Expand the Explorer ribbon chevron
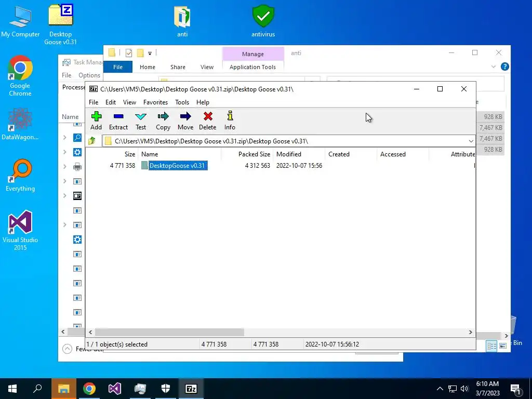This screenshot has width=532, height=399. click(494, 66)
